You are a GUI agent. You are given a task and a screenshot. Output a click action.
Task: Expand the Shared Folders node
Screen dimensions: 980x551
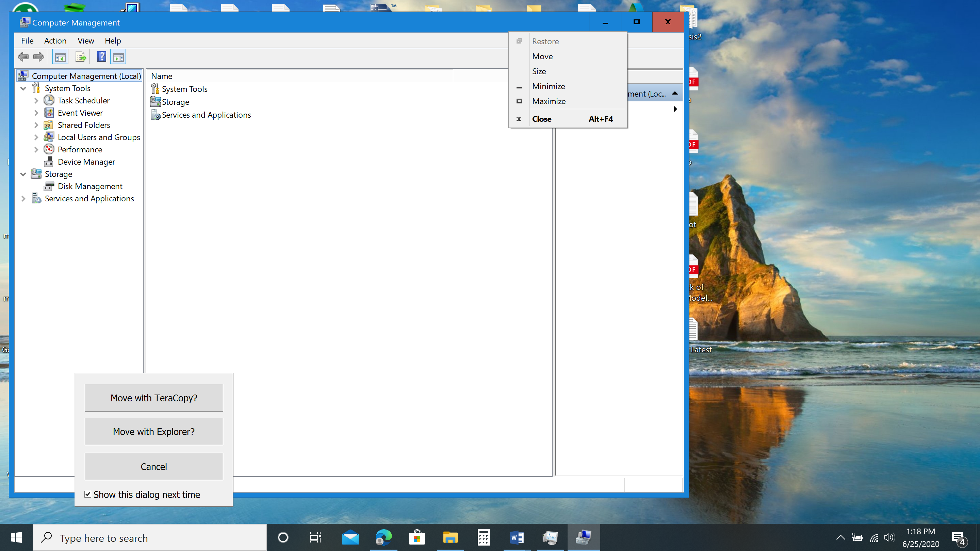click(36, 125)
